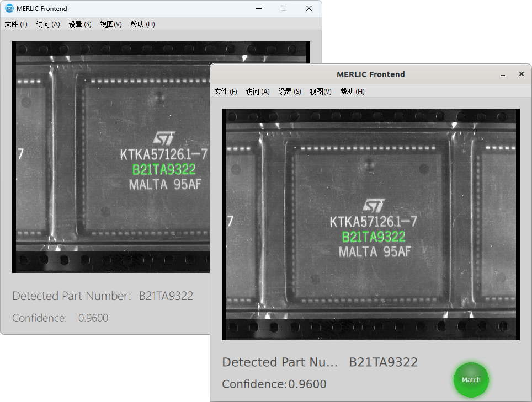The width and height of the screenshot is (532, 402).
Task: Open the 设置 (S) menu in the background window
Action: pyautogui.click(x=80, y=24)
